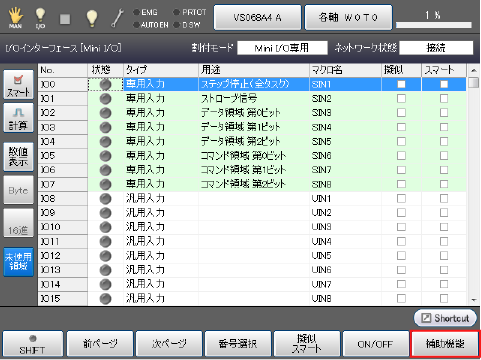Click the speed percentage bar

pos(433,25)
